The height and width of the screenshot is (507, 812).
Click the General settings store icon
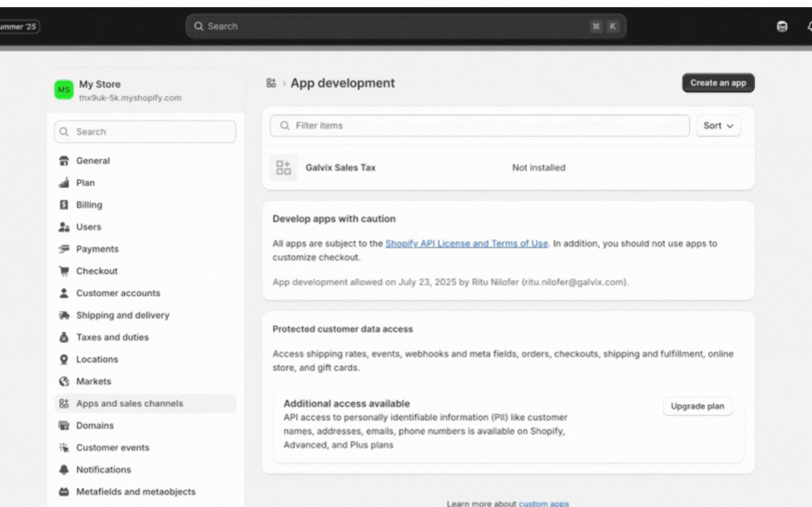click(x=64, y=161)
